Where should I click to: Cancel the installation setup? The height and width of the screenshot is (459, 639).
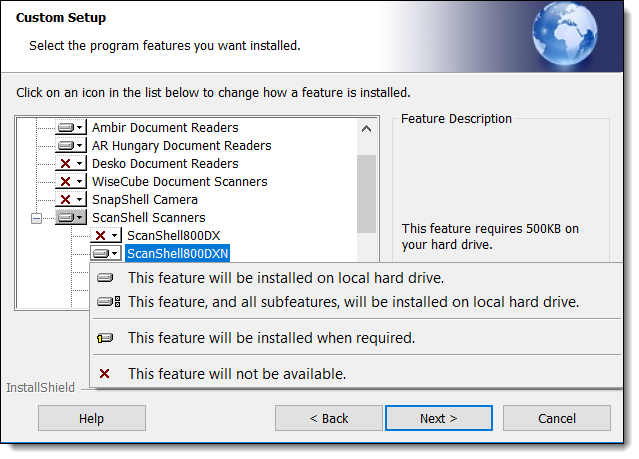click(x=557, y=418)
